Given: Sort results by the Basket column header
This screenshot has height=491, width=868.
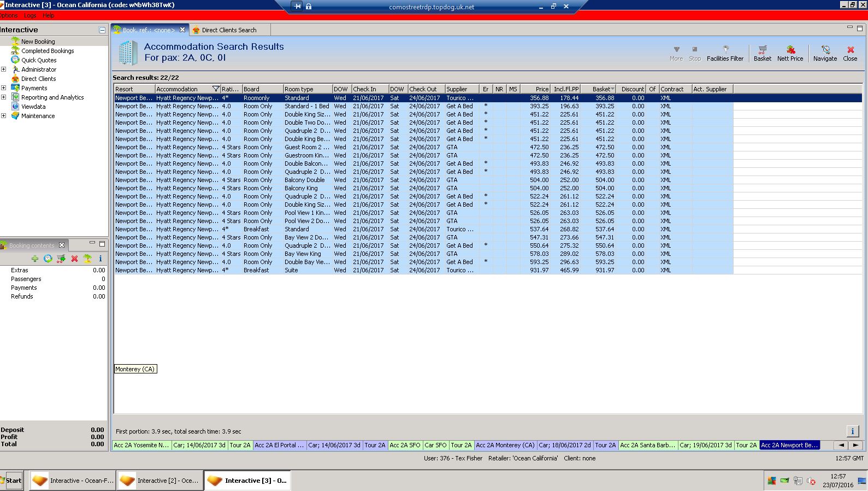Looking at the screenshot, I should coord(598,89).
